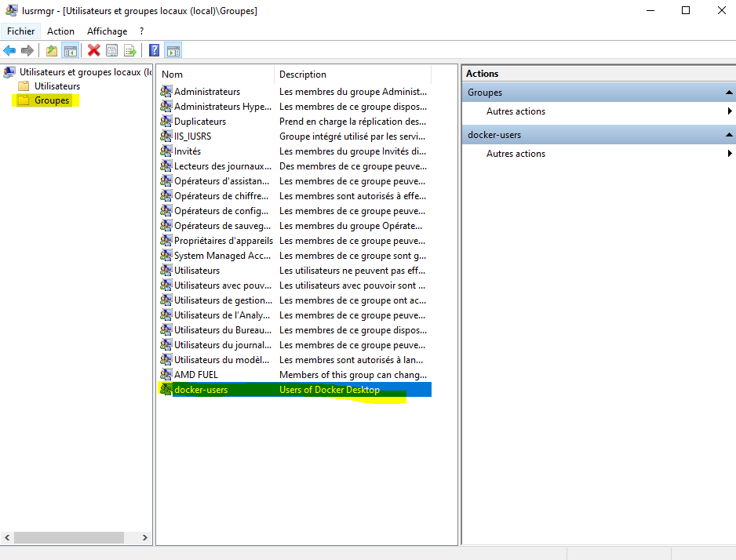Viewport: 736px width, 560px height.
Task: Select the Utilisateurs de gestion... group
Action: [223, 300]
